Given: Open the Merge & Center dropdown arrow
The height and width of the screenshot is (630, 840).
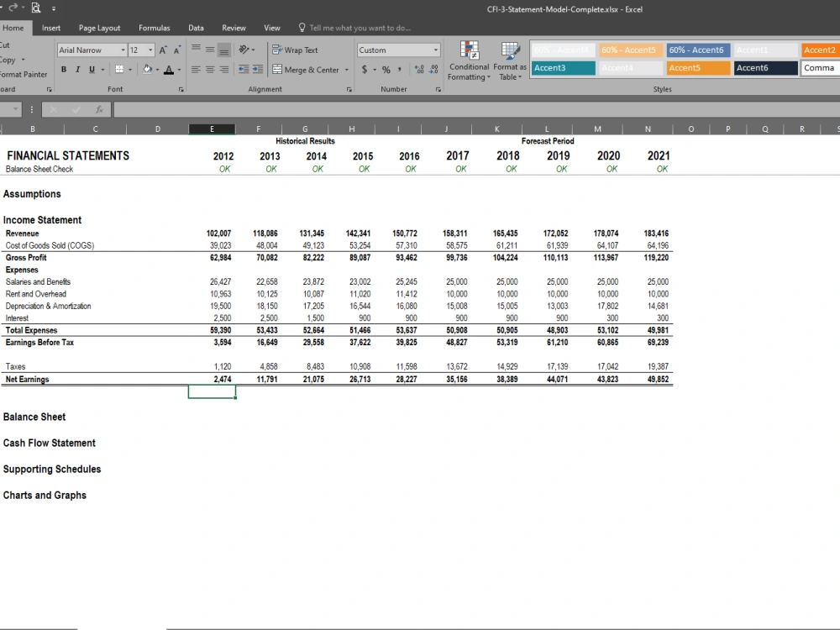Looking at the screenshot, I should click(x=344, y=69).
